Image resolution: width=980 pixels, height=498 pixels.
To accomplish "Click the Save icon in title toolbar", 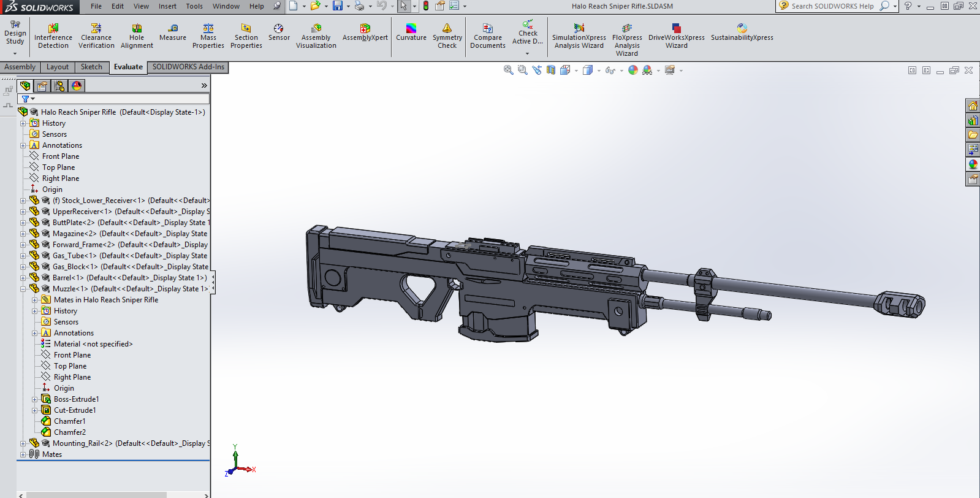I will [338, 6].
